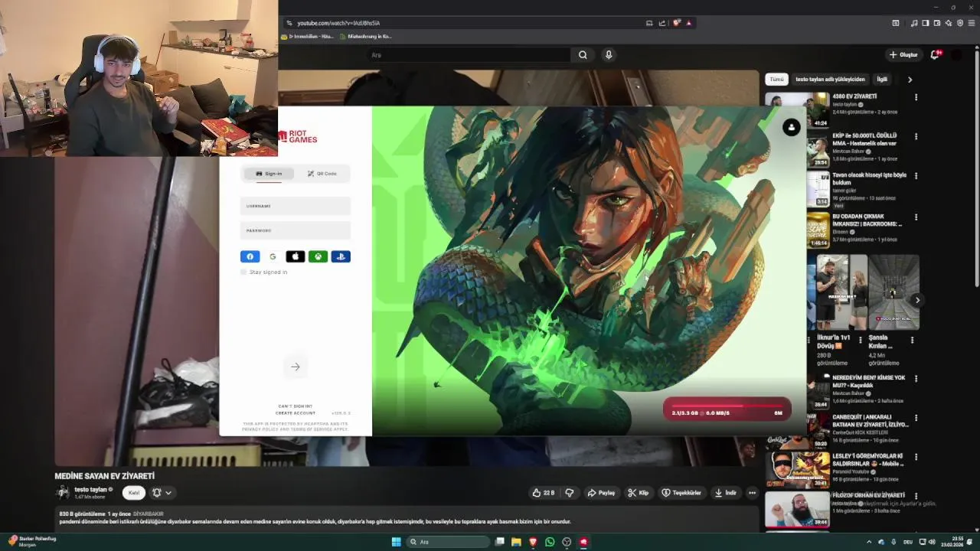
Task: Open the 'Mietwohnung in Ko...' bookmark
Action: point(365,36)
